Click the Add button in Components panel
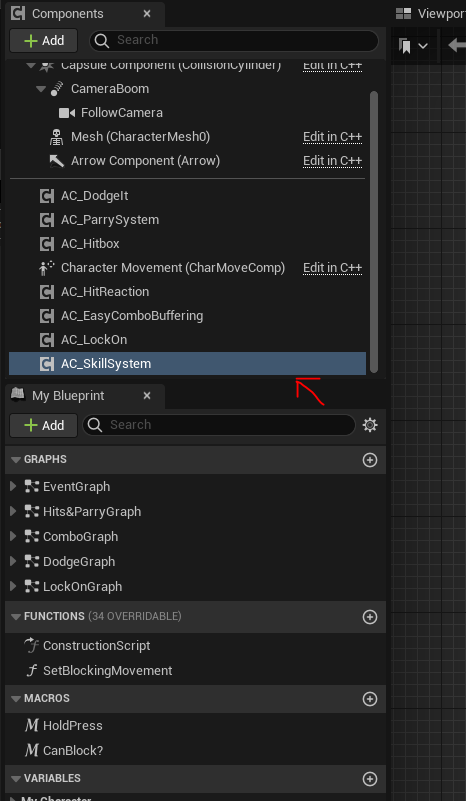The image size is (466, 801). click(43, 40)
